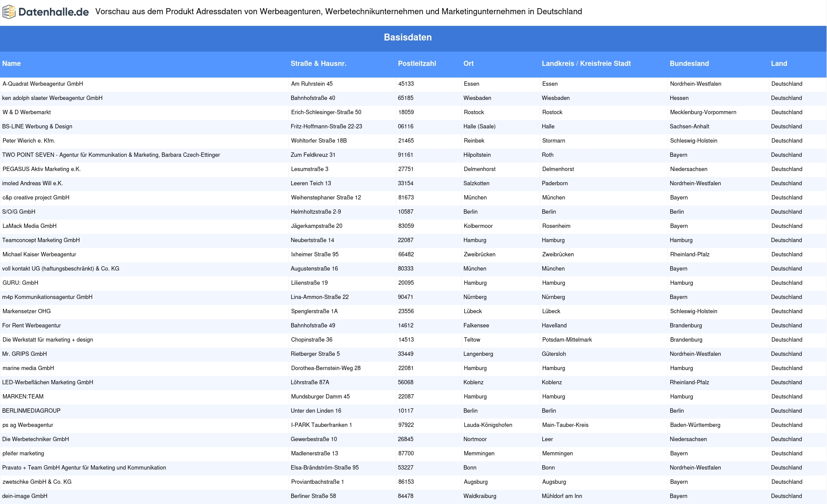Select m4p Kommunikationsagentur GmbH
The width and height of the screenshot is (827, 504).
pos(47,297)
